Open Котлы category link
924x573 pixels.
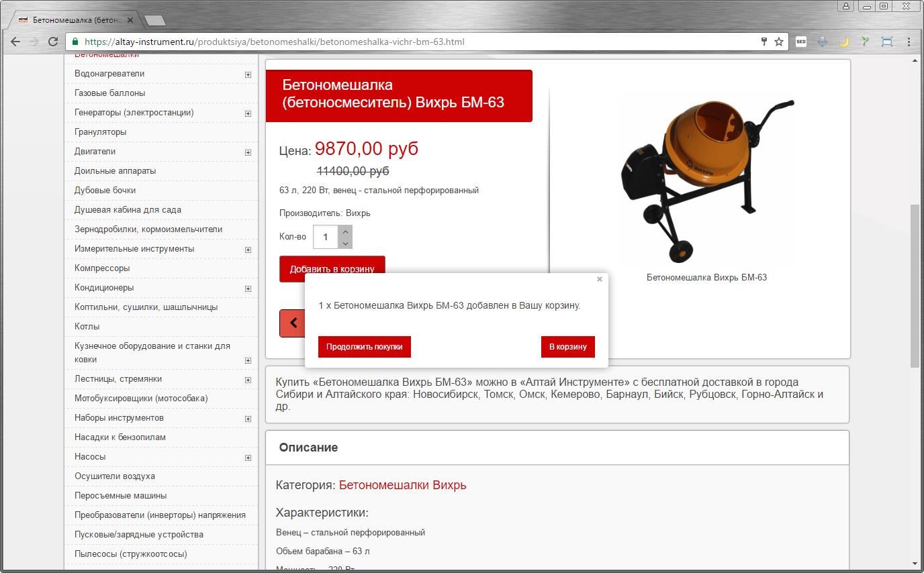pyautogui.click(x=87, y=327)
